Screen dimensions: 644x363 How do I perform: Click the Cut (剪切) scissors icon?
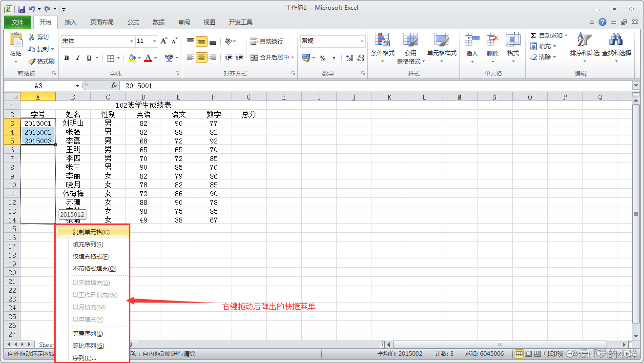click(x=32, y=37)
